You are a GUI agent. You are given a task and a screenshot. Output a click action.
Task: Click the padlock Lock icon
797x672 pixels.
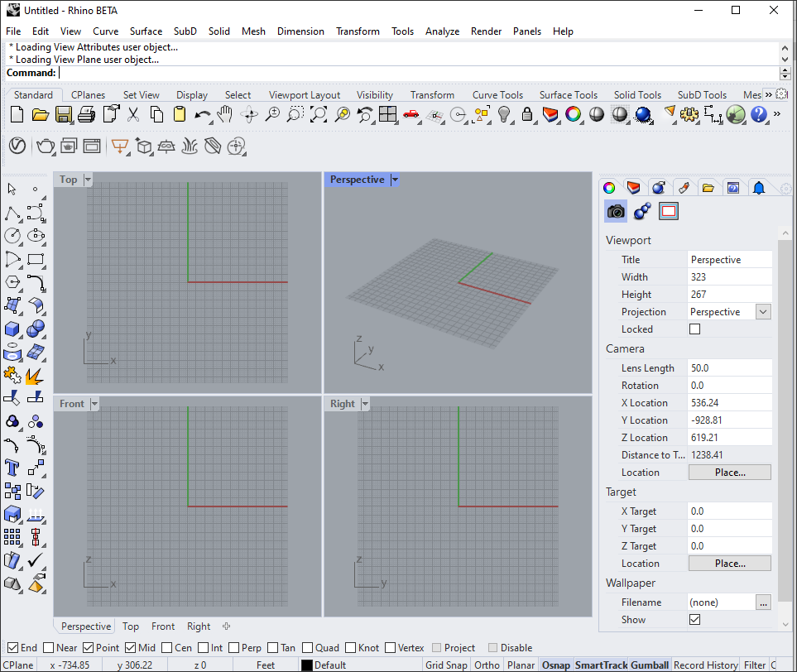click(527, 114)
